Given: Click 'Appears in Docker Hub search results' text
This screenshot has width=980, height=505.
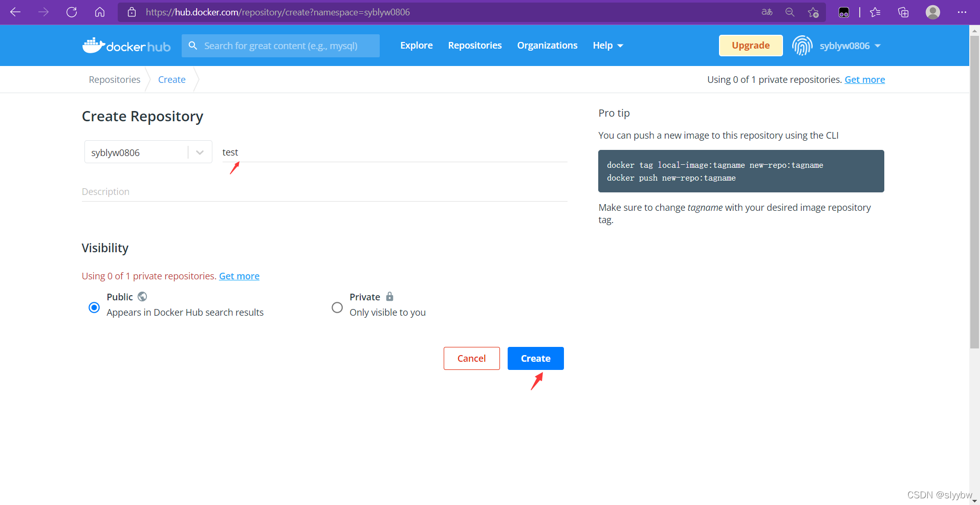Looking at the screenshot, I should 185,312.
